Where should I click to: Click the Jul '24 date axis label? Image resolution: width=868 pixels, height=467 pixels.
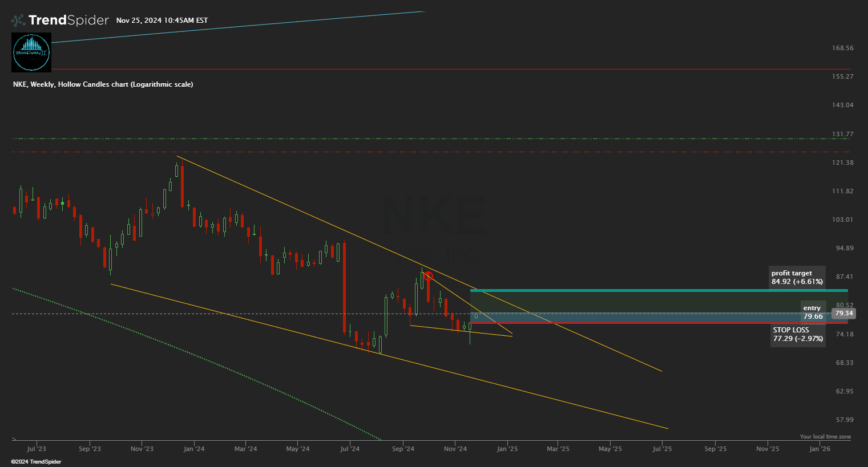(x=350, y=449)
